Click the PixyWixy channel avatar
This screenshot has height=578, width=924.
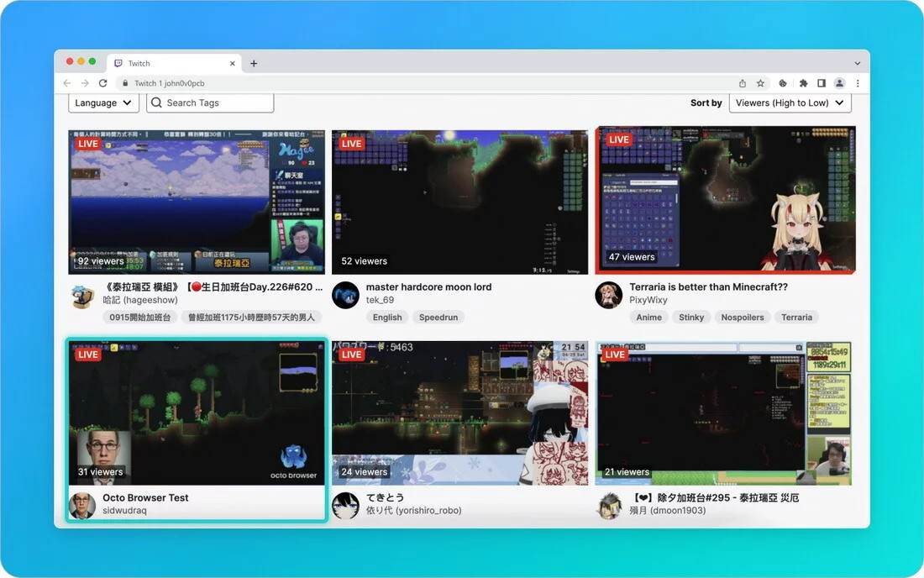(609, 295)
